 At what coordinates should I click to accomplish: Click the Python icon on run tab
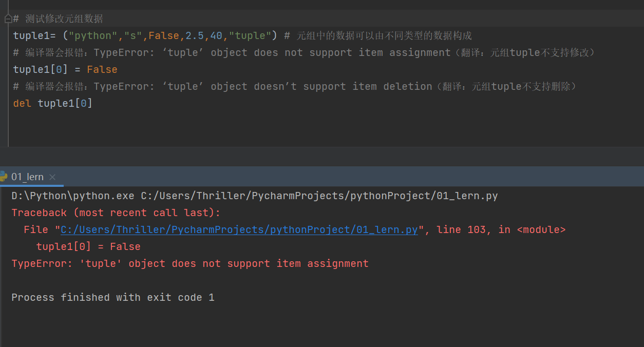tap(3, 177)
